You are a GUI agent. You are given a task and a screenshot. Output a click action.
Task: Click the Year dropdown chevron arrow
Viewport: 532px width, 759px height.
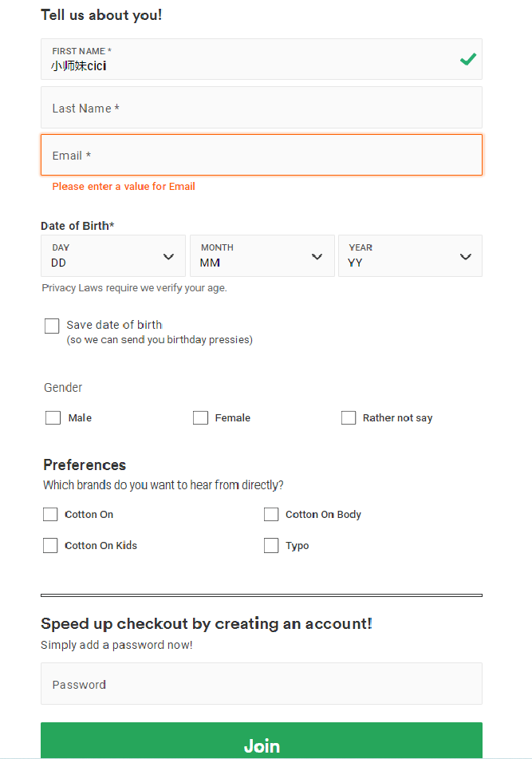(466, 257)
